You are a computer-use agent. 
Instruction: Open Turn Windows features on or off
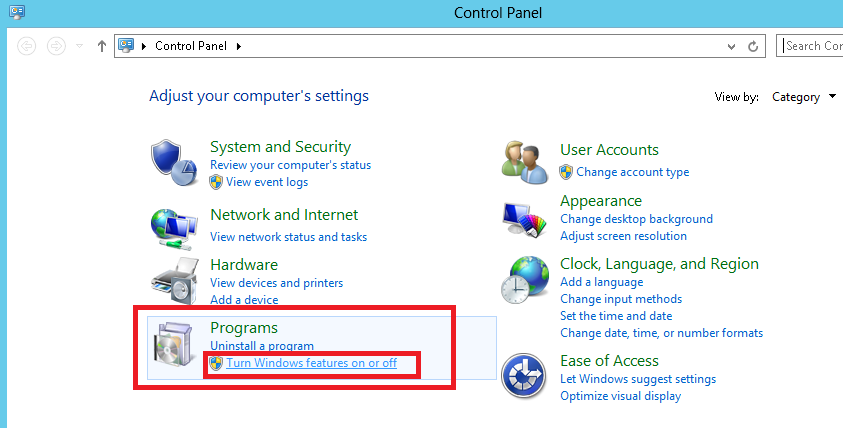pyautogui.click(x=311, y=363)
